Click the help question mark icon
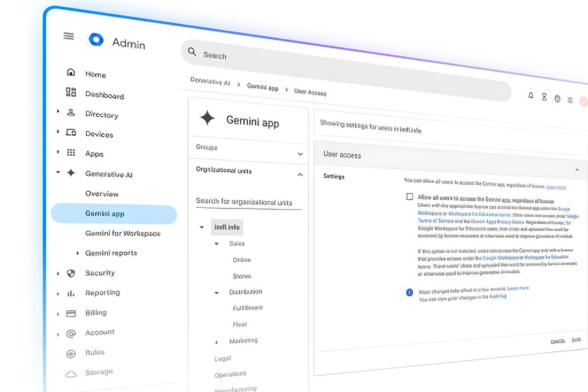The image size is (588, 392). 557,99
